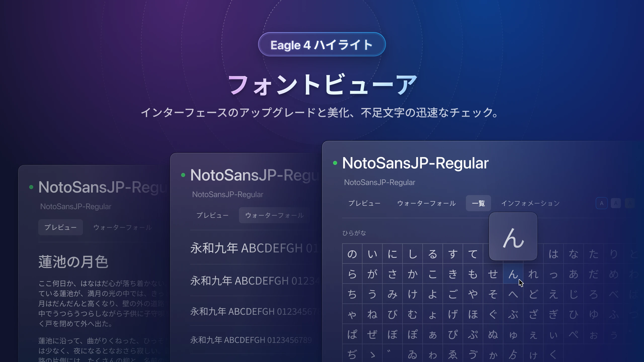Image resolution: width=644 pixels, height=362 pixels.
Task: Select プレビュー tab in the left window
Action: pos(60,227)
